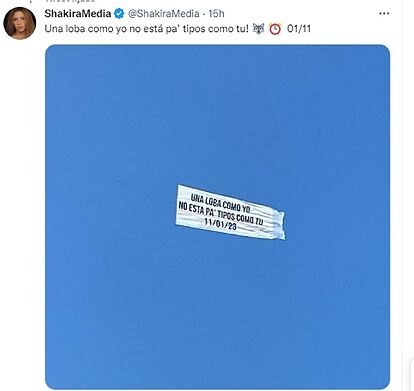Click the frayed right tail of the banner
414x391 pixels.
[278, 224]
